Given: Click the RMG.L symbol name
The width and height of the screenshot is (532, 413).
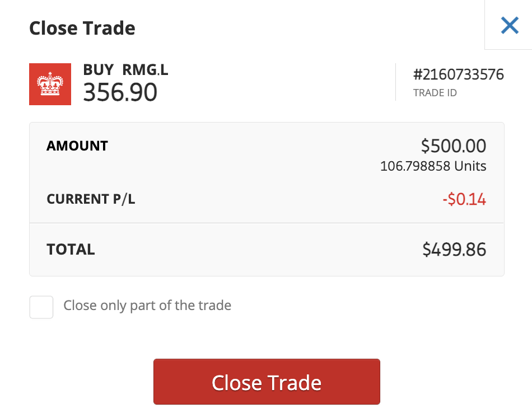Looking at the screenshot, I should (x=145, y=70).
